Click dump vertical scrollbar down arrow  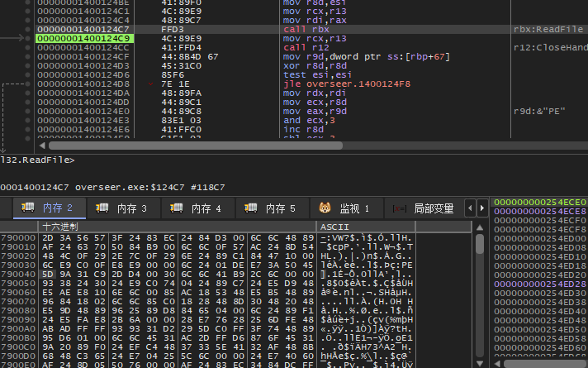point(480,363)
